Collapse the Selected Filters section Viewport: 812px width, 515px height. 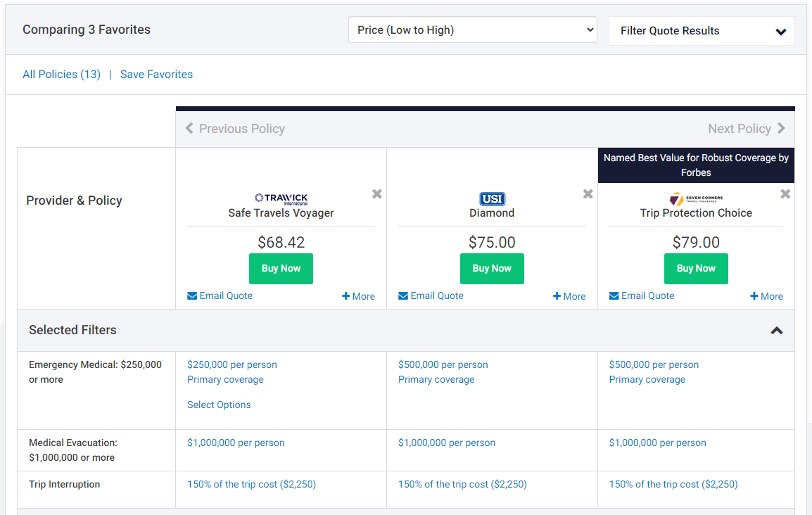(x=777, y=331)
